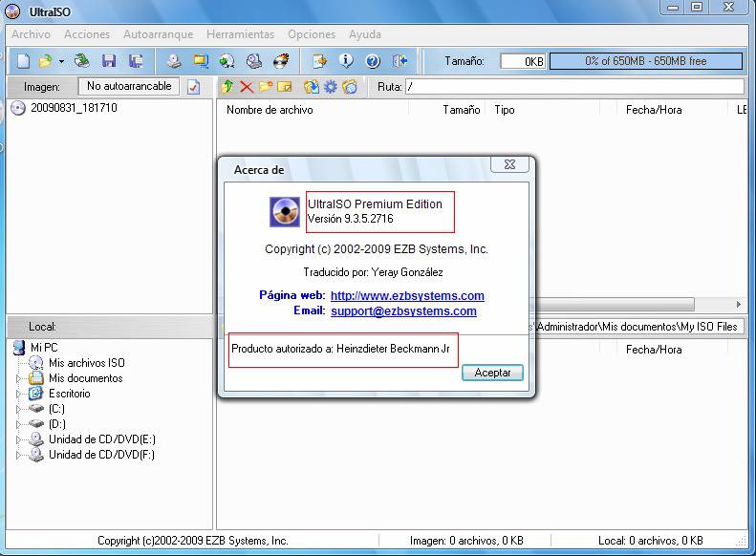Click the Save As toolbar icon
The width and height of the screenshot is (756, 556).
[x=136, y=61]
